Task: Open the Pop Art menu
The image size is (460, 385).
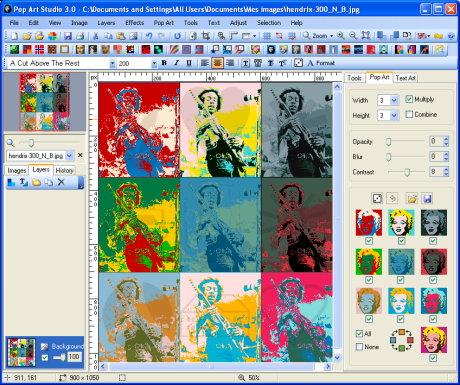Action: 164,23
